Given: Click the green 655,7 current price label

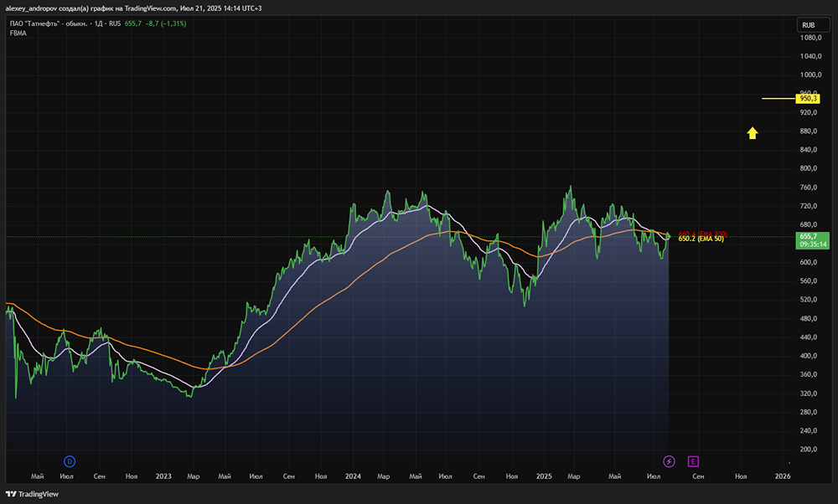Looking at the screenshot, I should 812,239.
